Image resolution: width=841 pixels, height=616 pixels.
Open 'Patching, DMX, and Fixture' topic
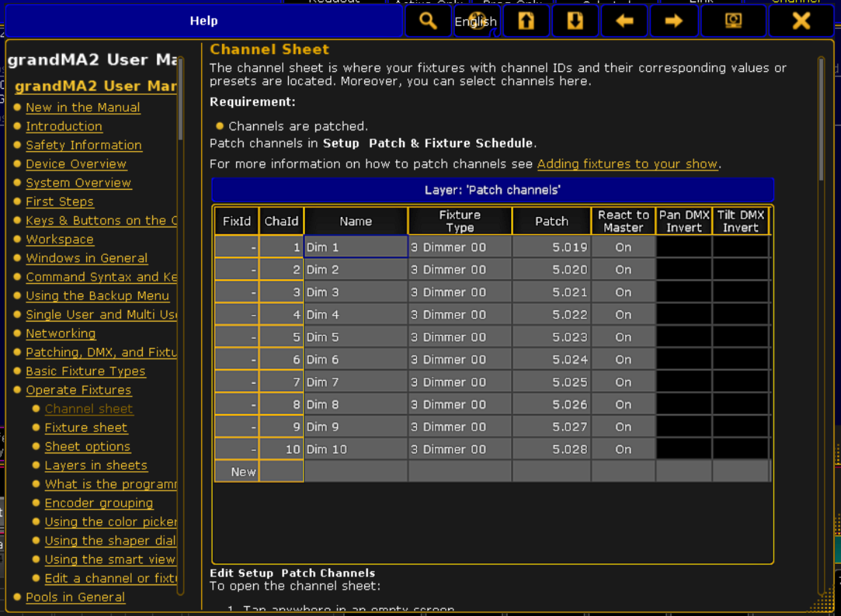(x=101, y=352)
